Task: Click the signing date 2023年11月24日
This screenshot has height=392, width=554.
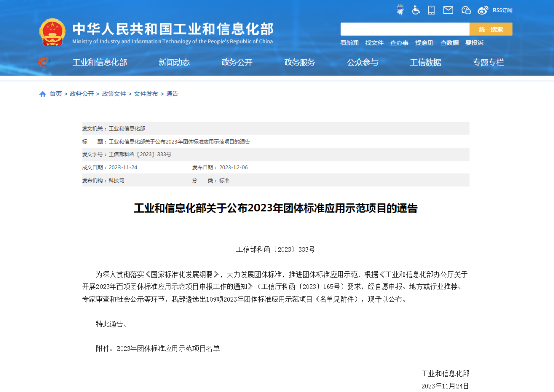Action: point(445,386)
